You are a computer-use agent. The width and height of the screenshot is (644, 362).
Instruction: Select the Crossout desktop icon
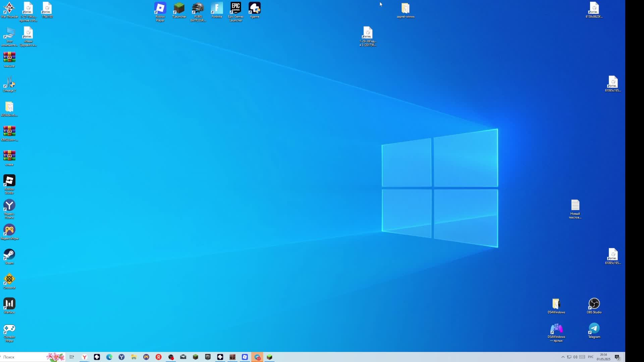tap(9, 279)
